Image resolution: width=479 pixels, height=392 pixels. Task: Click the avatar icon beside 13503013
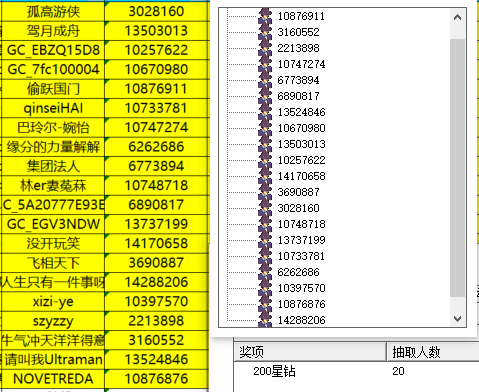265,144
